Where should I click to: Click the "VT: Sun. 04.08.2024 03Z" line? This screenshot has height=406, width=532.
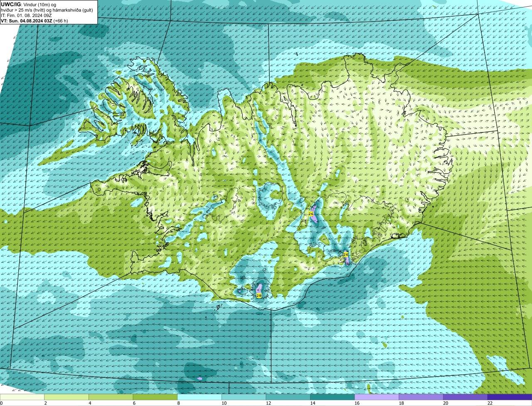point(27,21)
